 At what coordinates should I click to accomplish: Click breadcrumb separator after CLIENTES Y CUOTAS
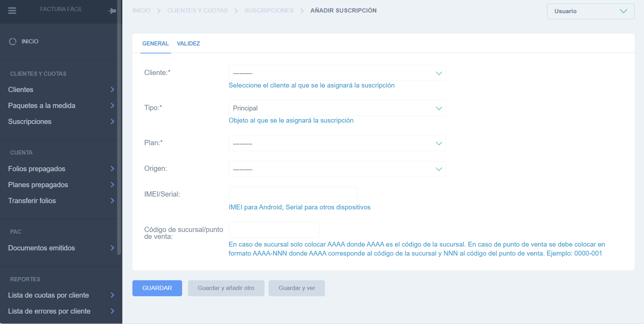(236, 11)
